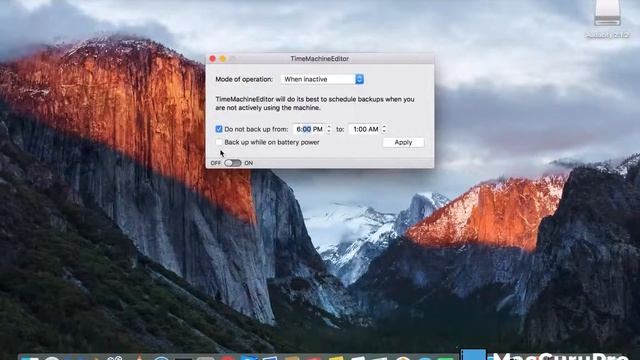Enable Back up while on battery power
Viewport: 640px width, 360px height.
219,142
